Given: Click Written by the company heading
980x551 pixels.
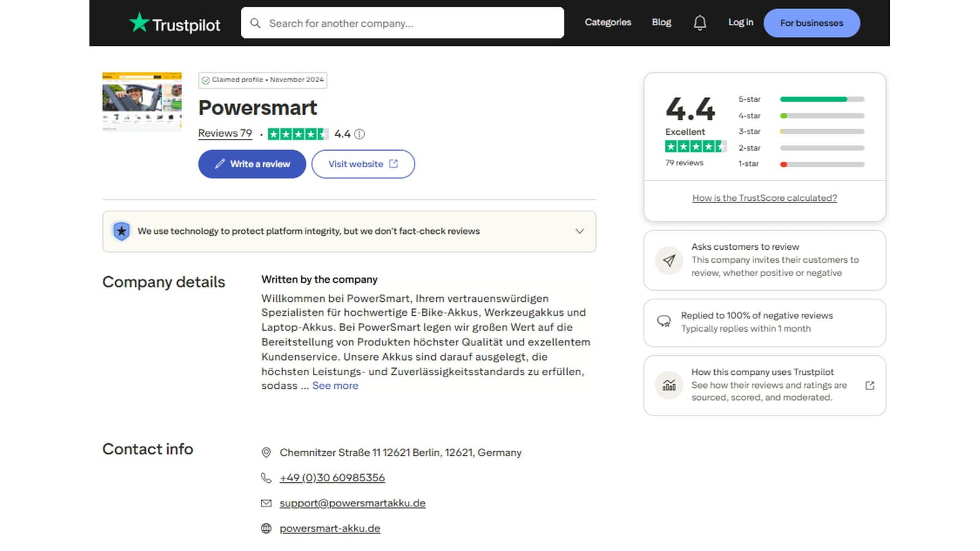Looking at the screenshot, I should (319, 279).
